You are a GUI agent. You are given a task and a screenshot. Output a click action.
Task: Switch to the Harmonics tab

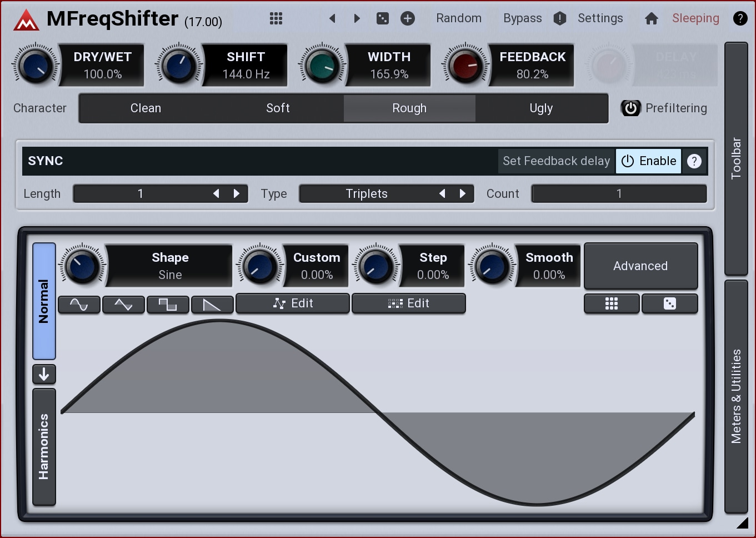(x=44, y=447)
